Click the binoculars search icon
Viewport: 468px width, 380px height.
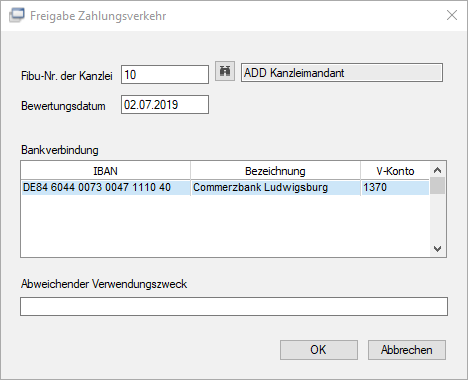point(225,71)
